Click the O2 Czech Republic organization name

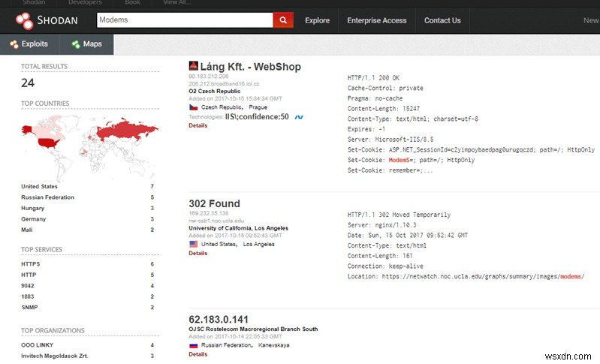tap(215, 92)
